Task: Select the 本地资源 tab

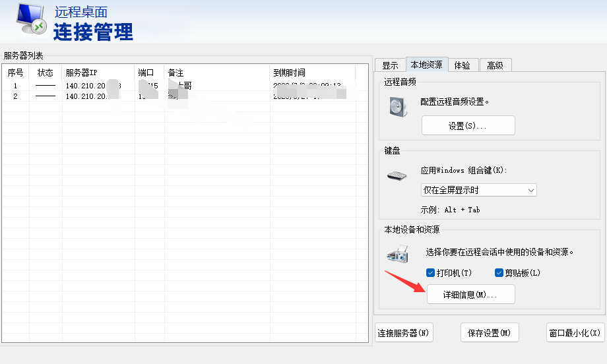Action: click(427, 65)
